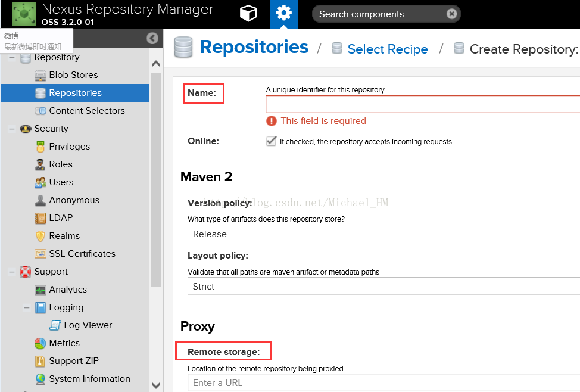Go back to Select Recipe breadcrumb
This screenshot has width=580, height=392.
[388, 49]
